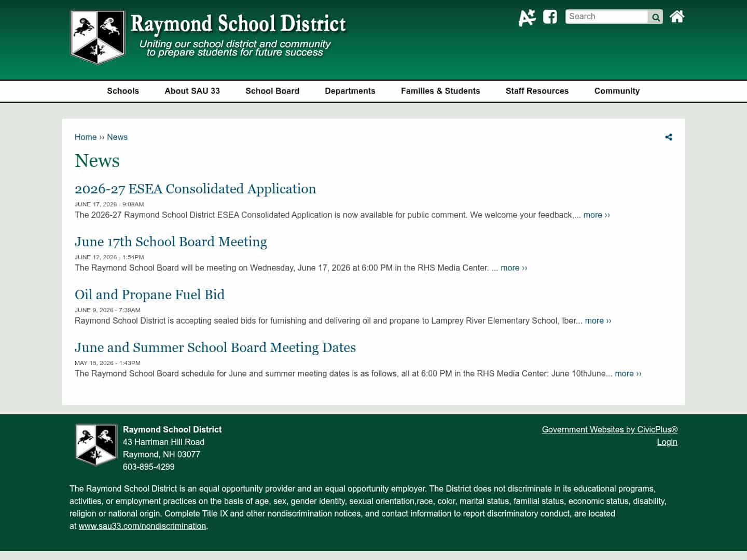Click 'more' link for summer meeting dates summary
Screen dimensions: 747x560
click(x=628, y=373)
